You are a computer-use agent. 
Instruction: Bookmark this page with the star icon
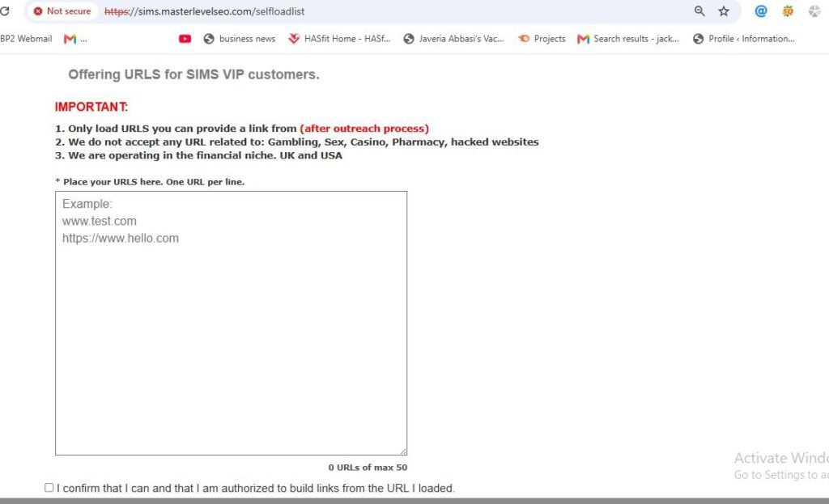(x=724, y=11)
